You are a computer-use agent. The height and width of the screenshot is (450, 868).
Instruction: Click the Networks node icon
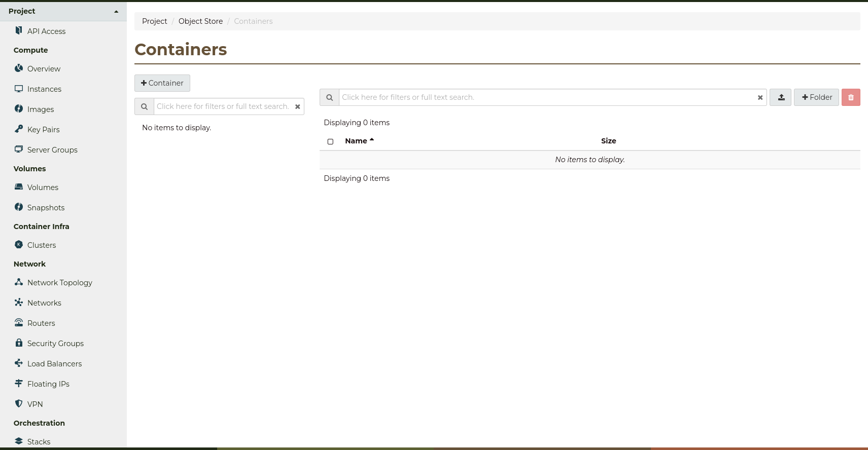point(19,302)
